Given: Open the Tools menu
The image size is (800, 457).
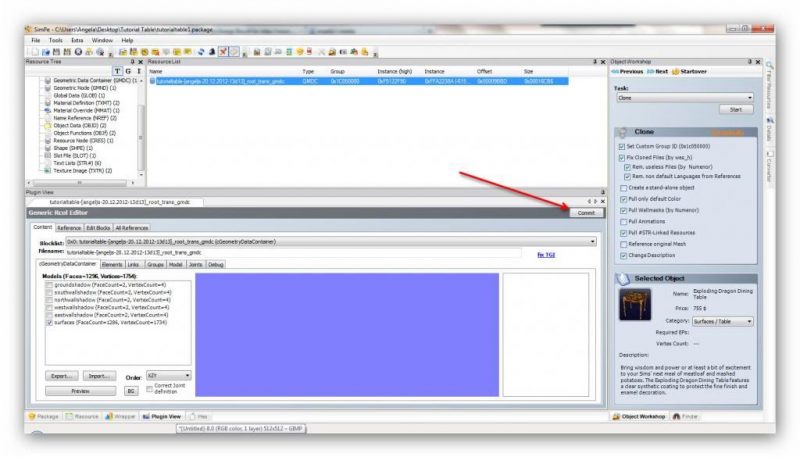Looking at the screenshot, I should pos(51,40).
